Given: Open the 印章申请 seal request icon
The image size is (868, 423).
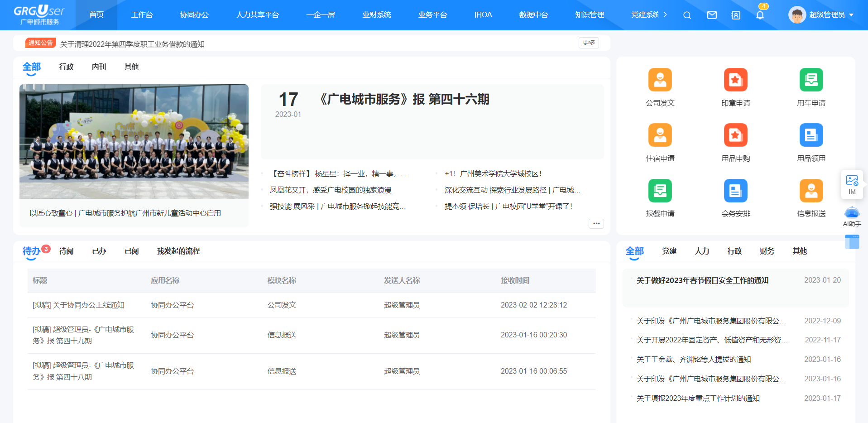Looking at the screenshot, I should (735, 80).
